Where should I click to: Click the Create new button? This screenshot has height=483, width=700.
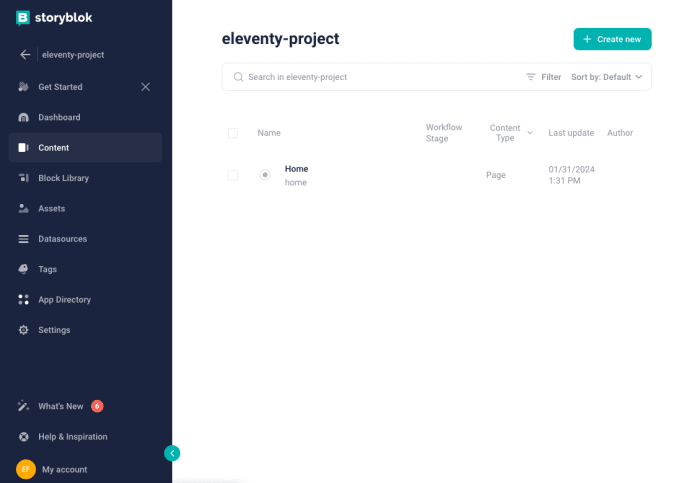612,39
